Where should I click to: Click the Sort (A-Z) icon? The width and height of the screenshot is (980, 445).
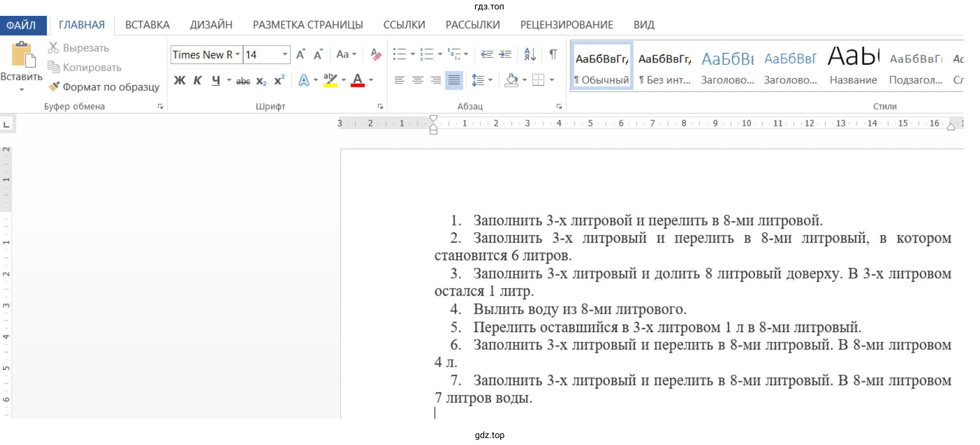tap(529, 54)
